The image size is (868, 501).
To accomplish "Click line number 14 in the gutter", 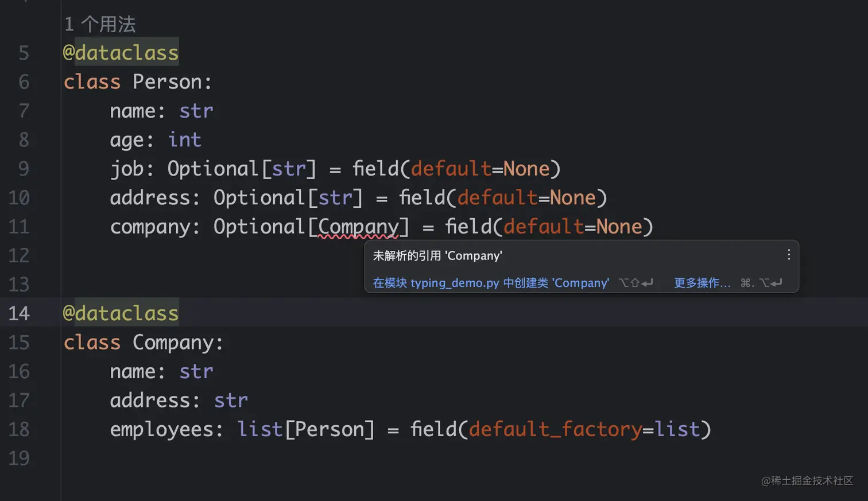I will [x=19, y=313].
